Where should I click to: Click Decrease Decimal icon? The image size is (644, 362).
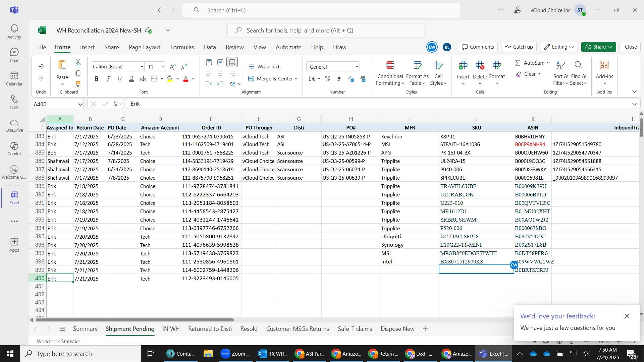pyautogui.click(x=363, y=79)
